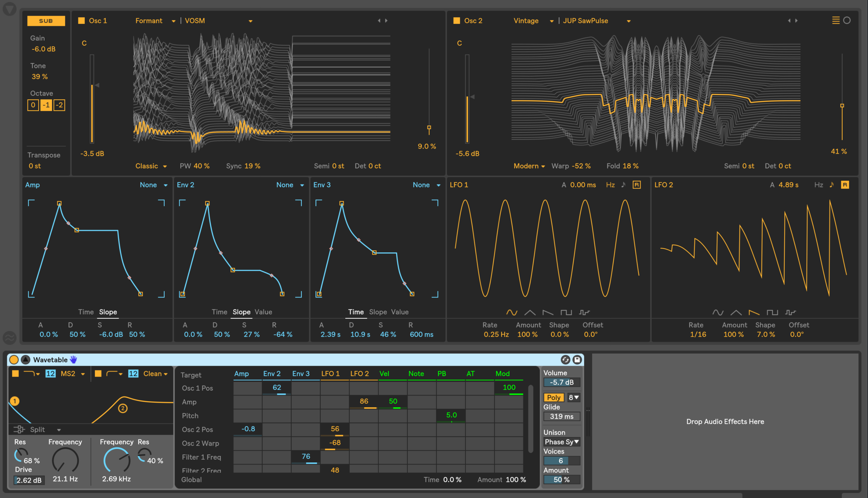Switch Env 2 display to the Value tab
868x498 pixels.
tap(263, 312)
